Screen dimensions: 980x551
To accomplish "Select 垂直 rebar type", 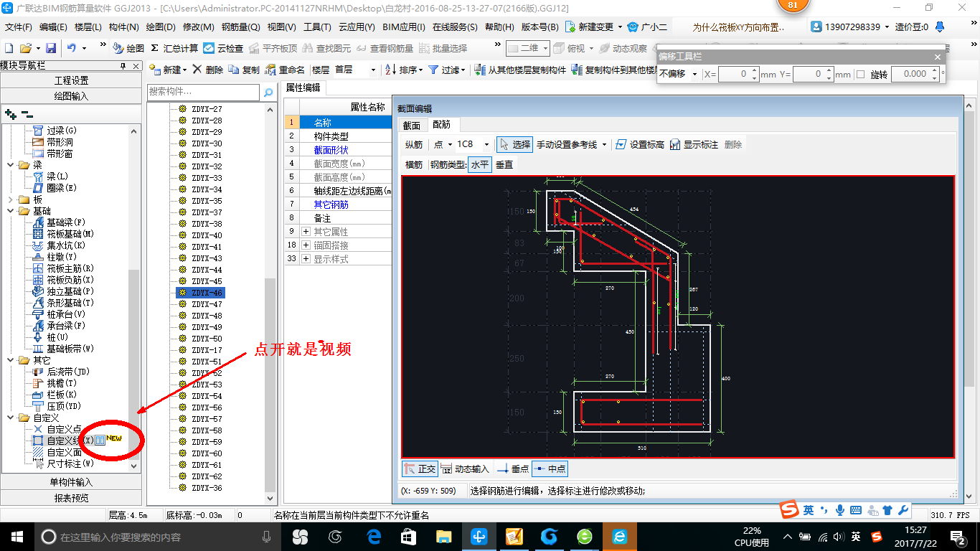I will (x=504, y=164).
